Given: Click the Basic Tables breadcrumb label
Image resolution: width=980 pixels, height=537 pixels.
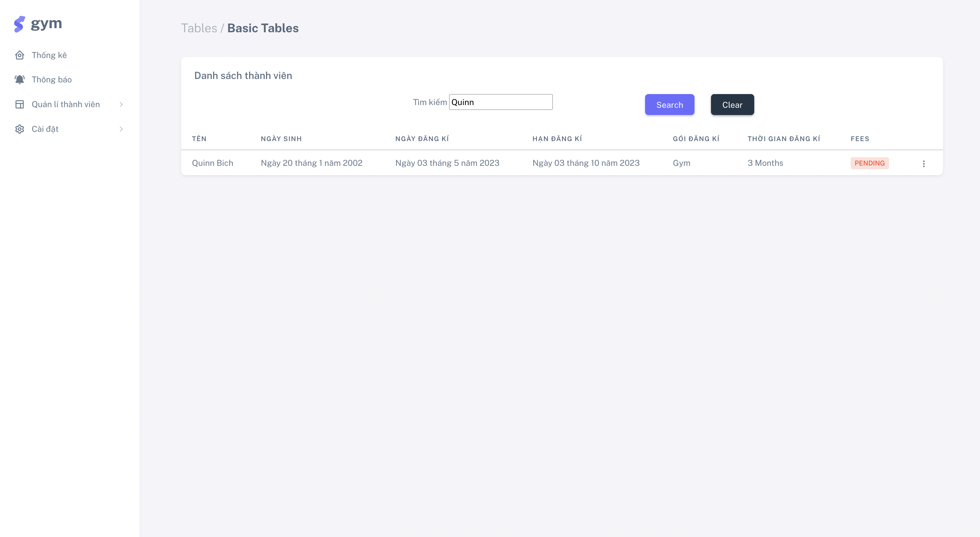Looking at the screenshot, I should click(x=263, y=28).
